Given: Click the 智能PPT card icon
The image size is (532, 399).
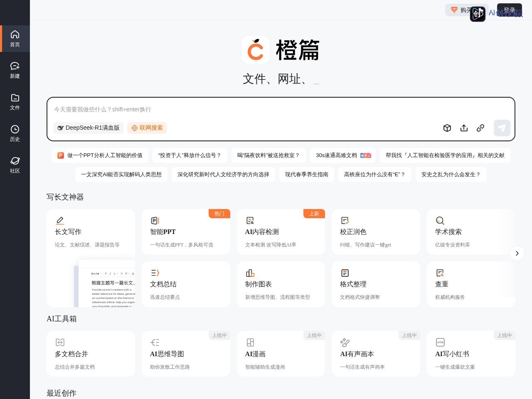Looking at the screenshot, I should coord(155,221).
